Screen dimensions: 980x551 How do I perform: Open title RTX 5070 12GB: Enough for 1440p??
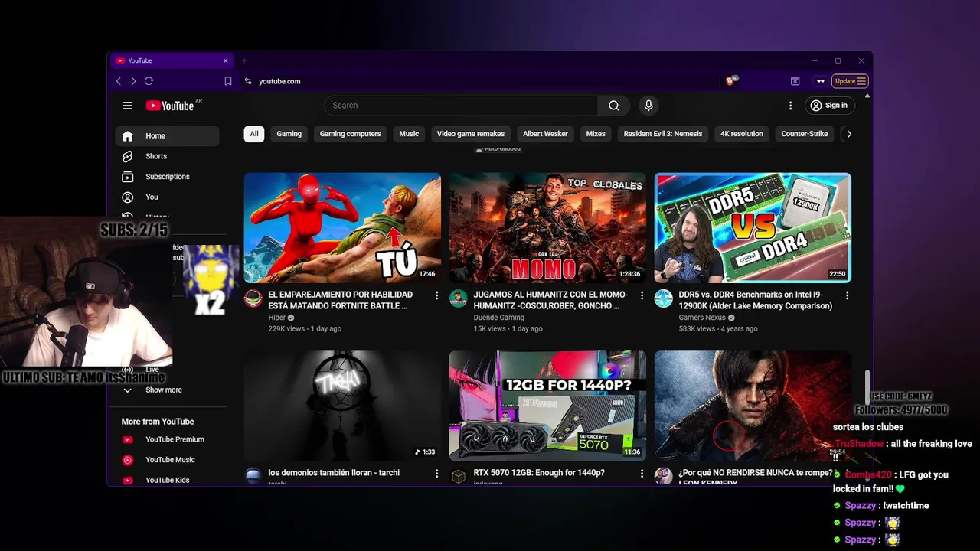[x=539, y=473]
